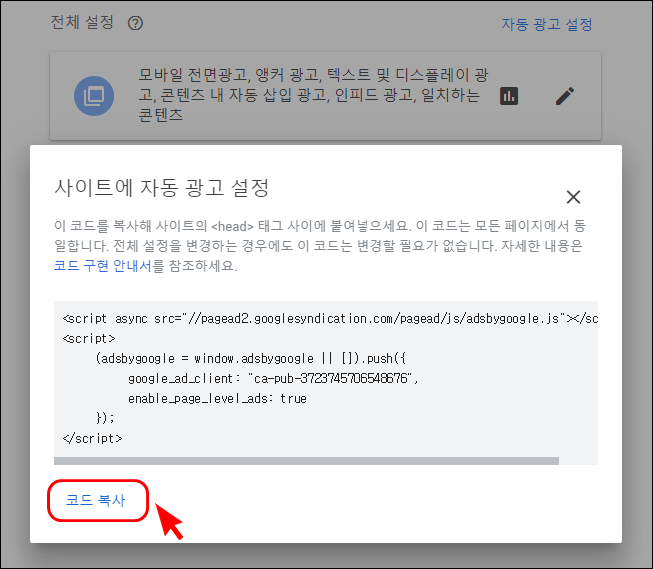This screenshot has width=653, height=569.
Task: Click the 코드 복사 button
Action: (95, 500)
